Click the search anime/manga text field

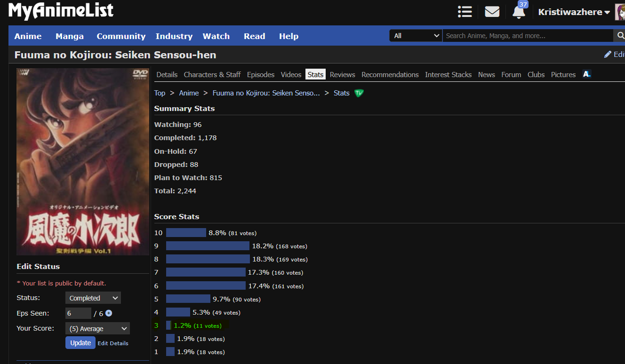[x=528, y=36]
